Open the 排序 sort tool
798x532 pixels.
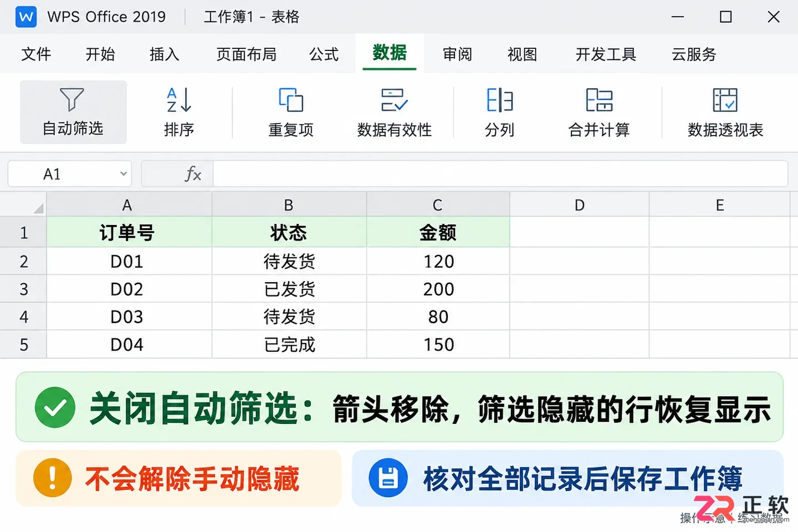pos(179,112)
